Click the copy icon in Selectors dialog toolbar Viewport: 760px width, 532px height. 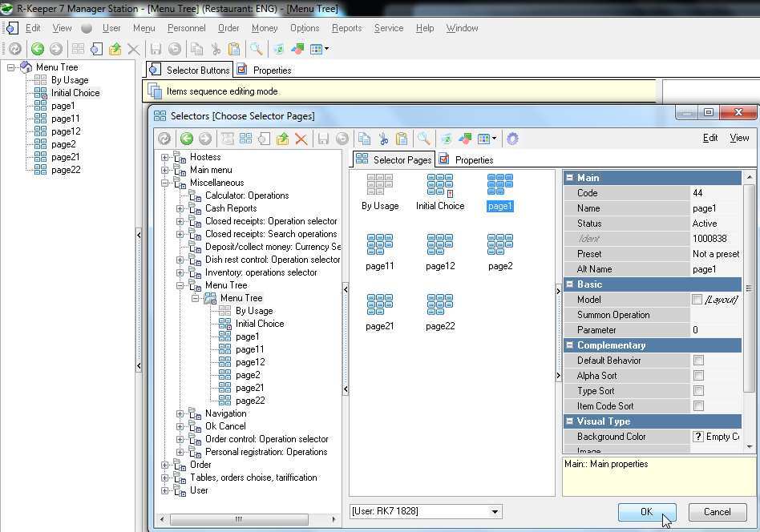pyautogui.click(x=365, y=139)
